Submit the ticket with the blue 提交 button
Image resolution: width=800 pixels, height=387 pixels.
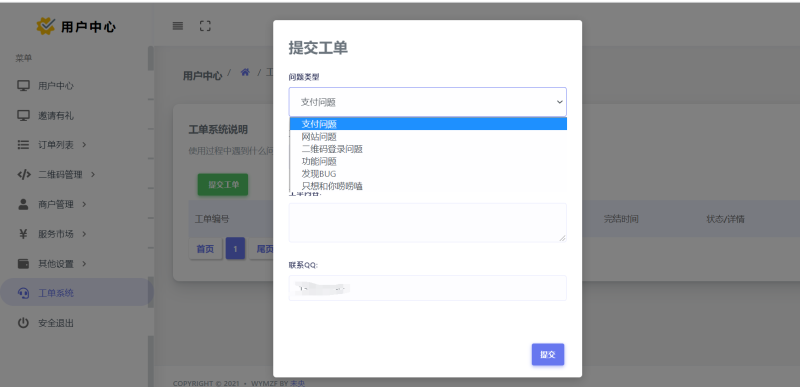[548, 354]
